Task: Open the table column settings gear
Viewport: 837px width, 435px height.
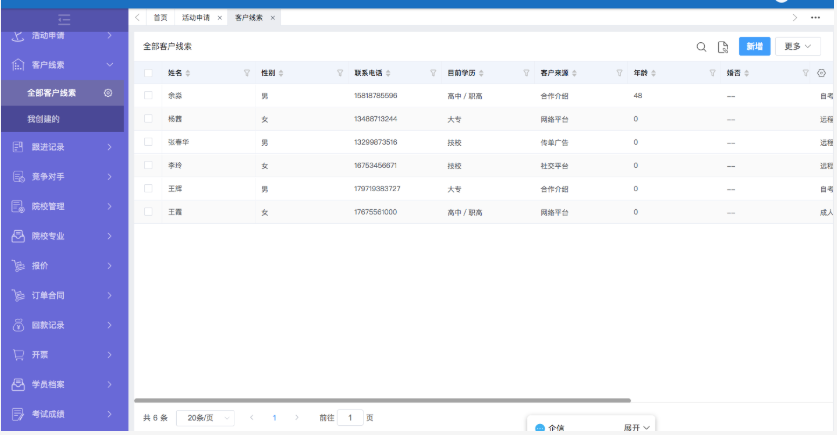Action: tap(821, 73)
